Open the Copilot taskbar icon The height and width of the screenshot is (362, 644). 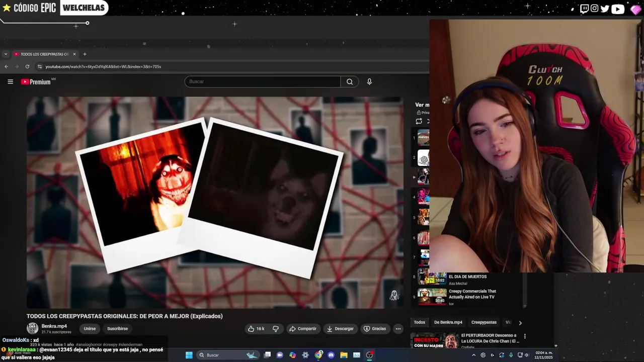(292, 355)
